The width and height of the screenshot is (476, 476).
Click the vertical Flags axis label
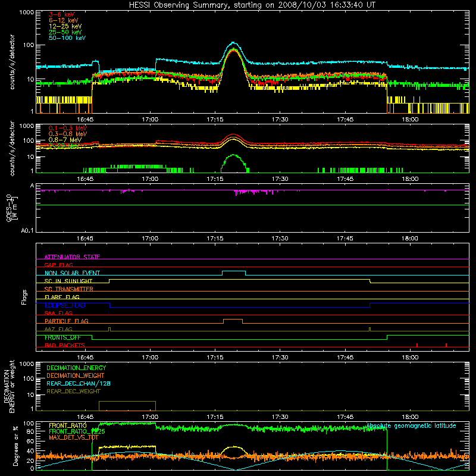pos(24,297)
